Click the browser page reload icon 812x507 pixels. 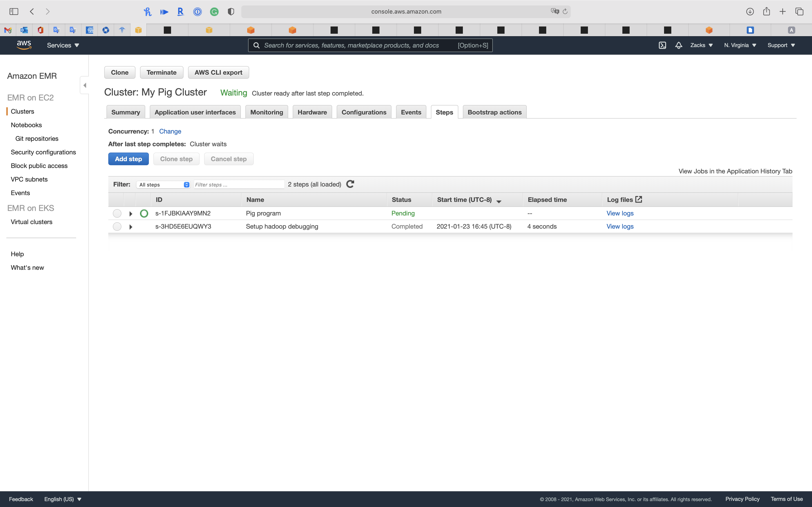(x=565, y=11)
